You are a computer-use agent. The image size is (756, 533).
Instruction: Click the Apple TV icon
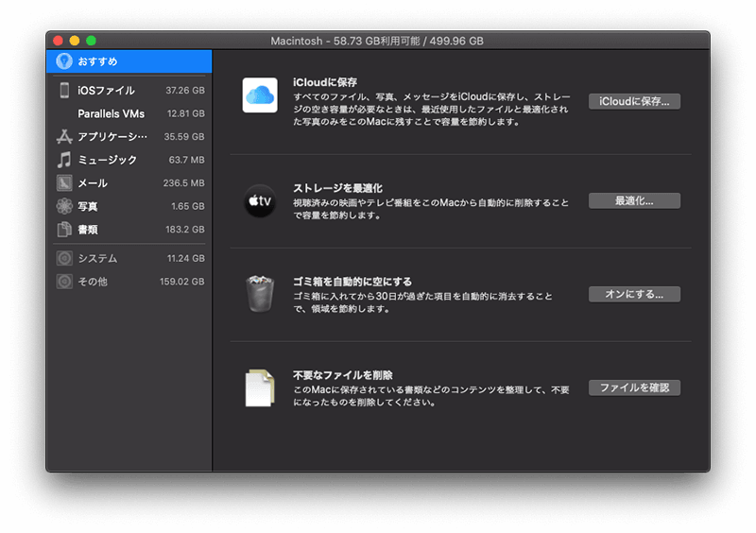pos(260,200)
